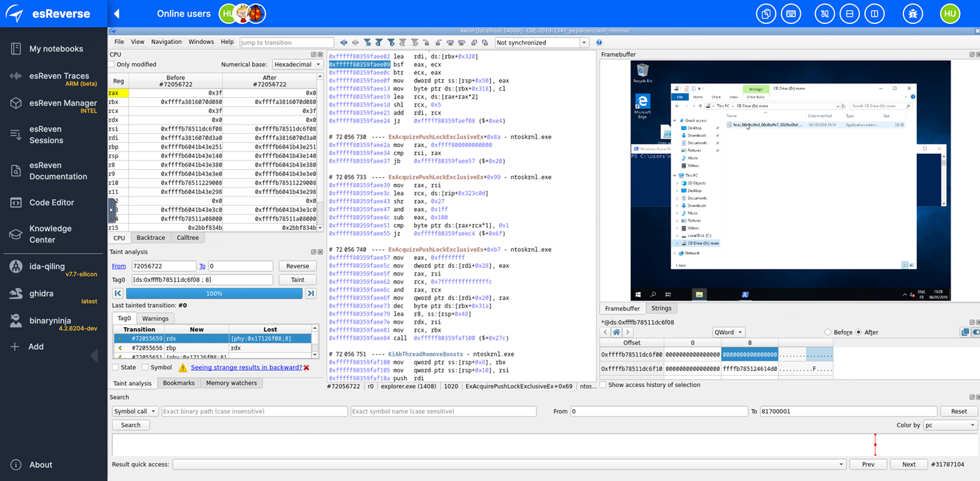Image resolution: width=980 pixels, height=481 pixels.
Task: Toggle Only modified checkbox
Action: coord(112,65)
